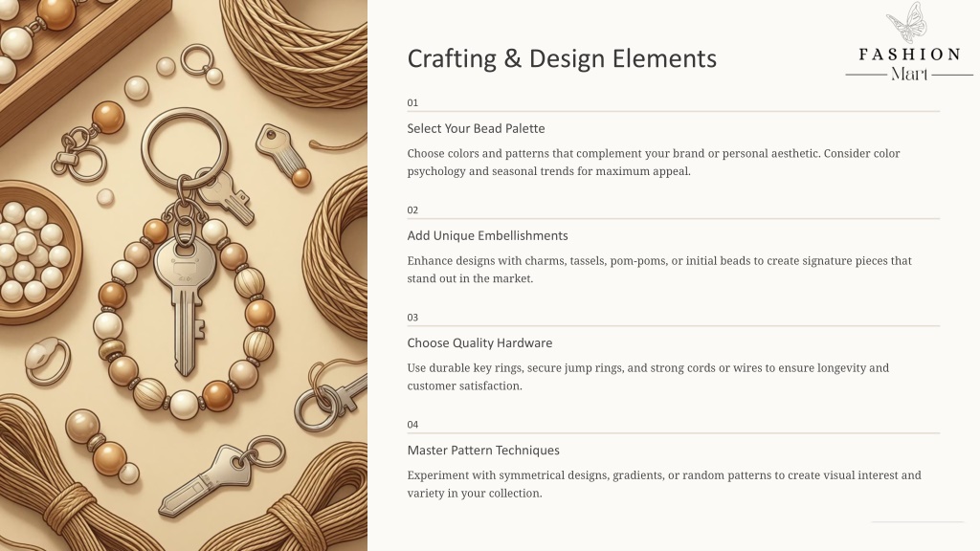The image size is (980, 551).
Task: Select the Choose Quality Hardware heading
Action: (479, 342)
